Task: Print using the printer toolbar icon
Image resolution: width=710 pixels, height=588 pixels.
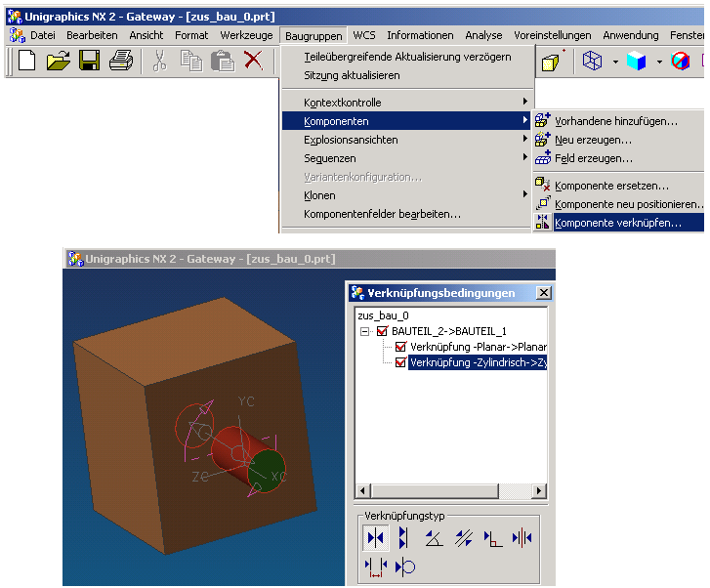Action: click(121, 61)
